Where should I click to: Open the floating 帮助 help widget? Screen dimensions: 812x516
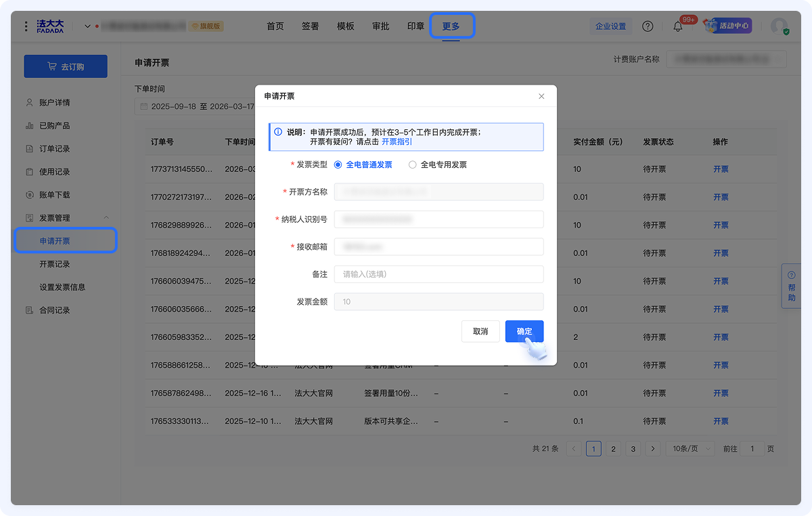[x=791, y=286]
